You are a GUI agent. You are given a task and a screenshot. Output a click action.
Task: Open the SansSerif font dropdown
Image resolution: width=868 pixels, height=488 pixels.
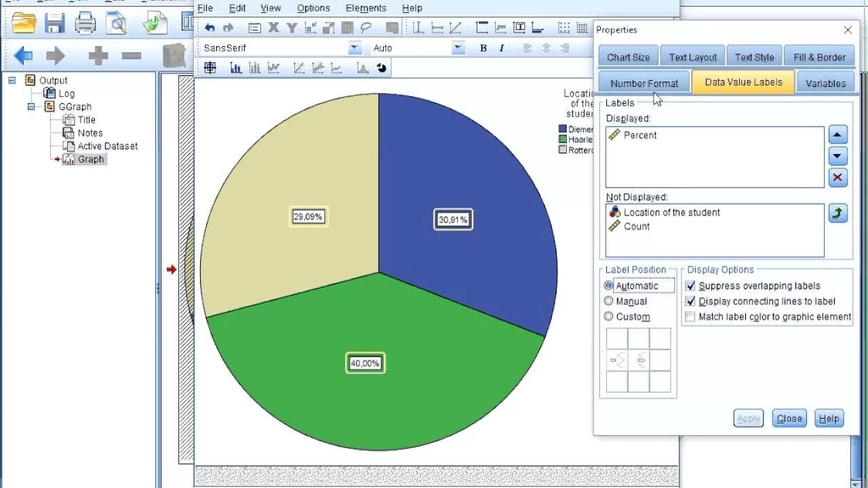point(355,48)
